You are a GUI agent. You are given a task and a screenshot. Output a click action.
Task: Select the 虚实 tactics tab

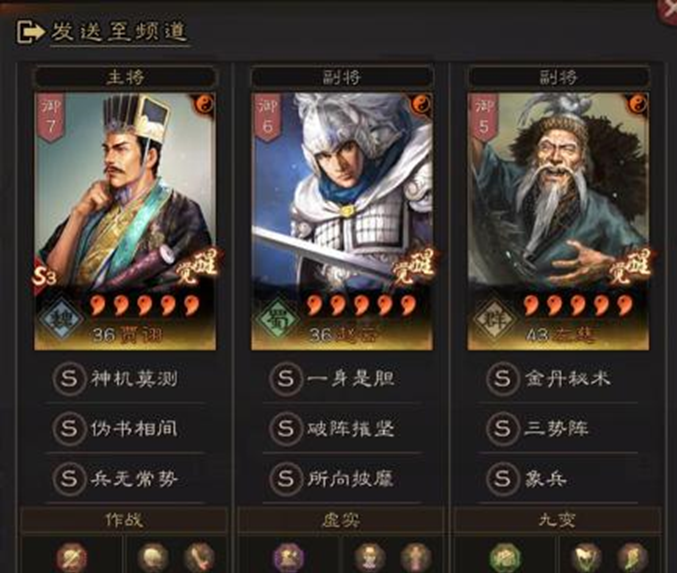pyautogui.click(x=341, y=520)
